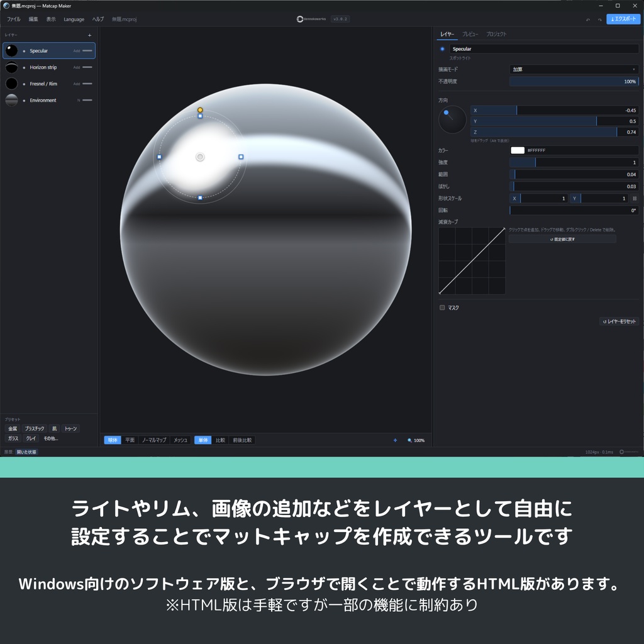644x644 pixels.
Task: Click the レイヤーをリセット button
Action: 619,321
